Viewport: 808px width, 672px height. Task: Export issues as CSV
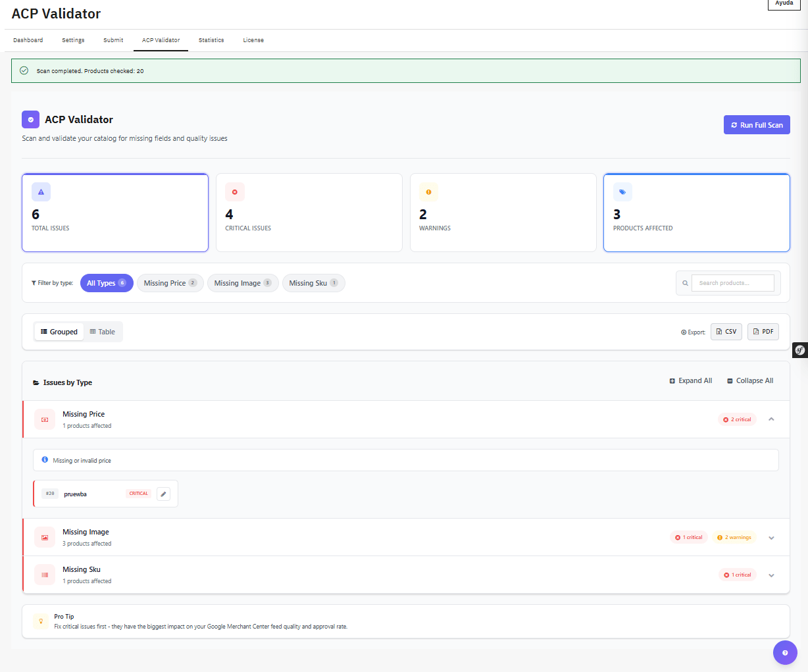(726, 332)
